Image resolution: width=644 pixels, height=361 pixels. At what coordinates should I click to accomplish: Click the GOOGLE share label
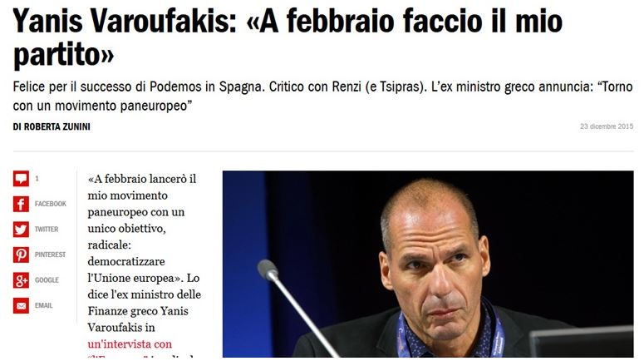point(47,280)
